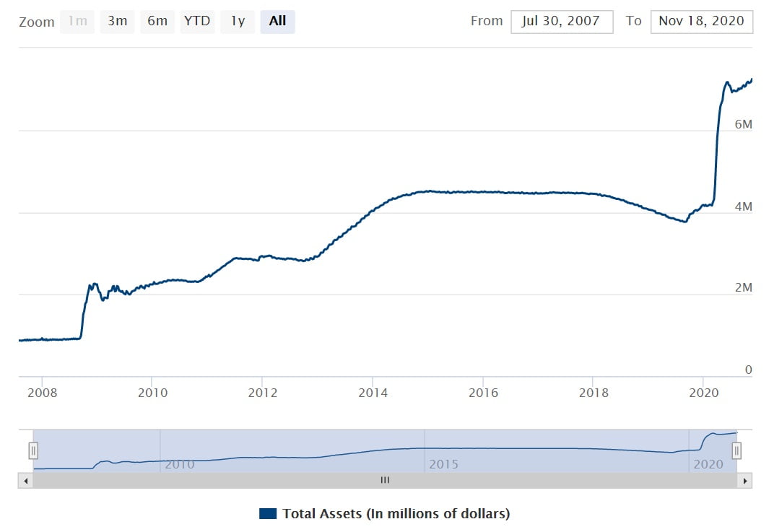Click the To date field
This screenshot has height=532, width=769.
(701, 21)
